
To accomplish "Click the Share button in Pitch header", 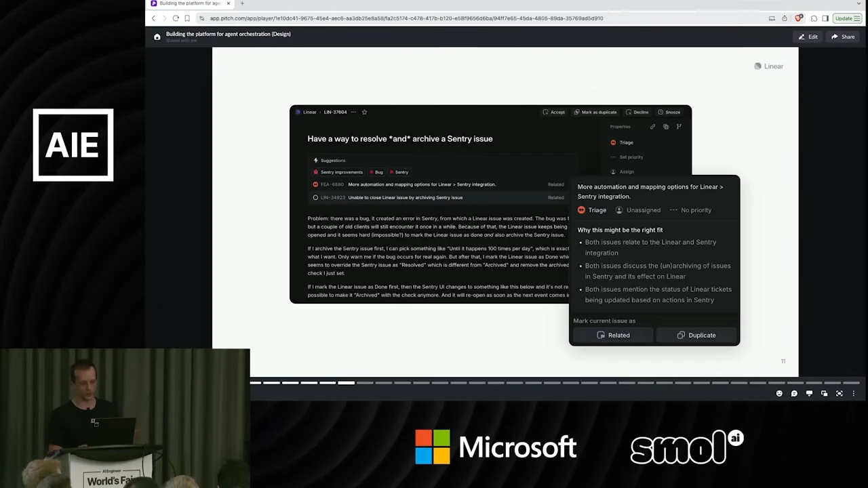I will tap(843, 37).
